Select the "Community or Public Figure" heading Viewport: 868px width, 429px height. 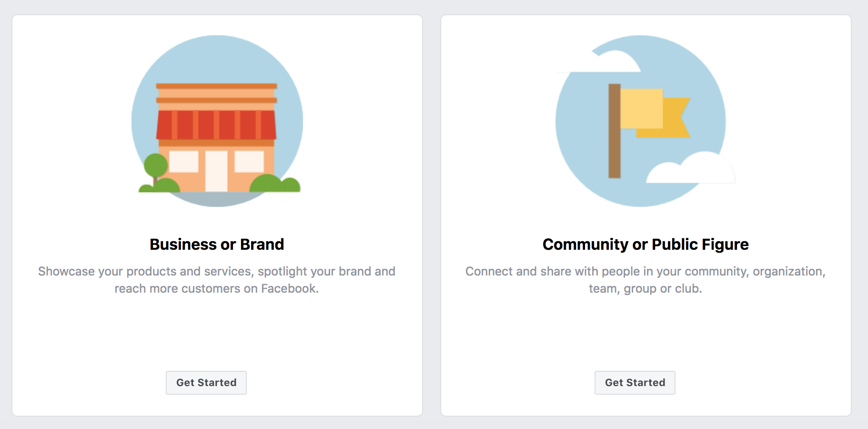click(646, 245)
